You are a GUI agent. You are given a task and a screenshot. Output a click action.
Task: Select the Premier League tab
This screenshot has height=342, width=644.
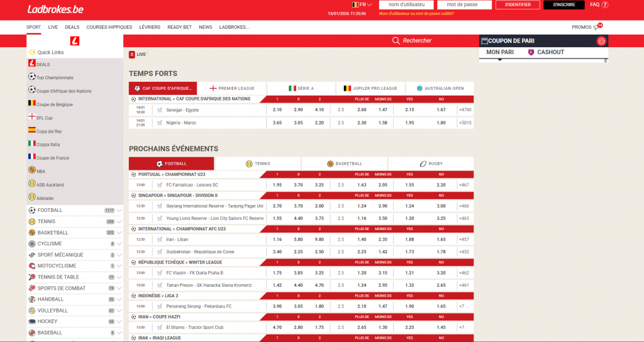[232, 88]
